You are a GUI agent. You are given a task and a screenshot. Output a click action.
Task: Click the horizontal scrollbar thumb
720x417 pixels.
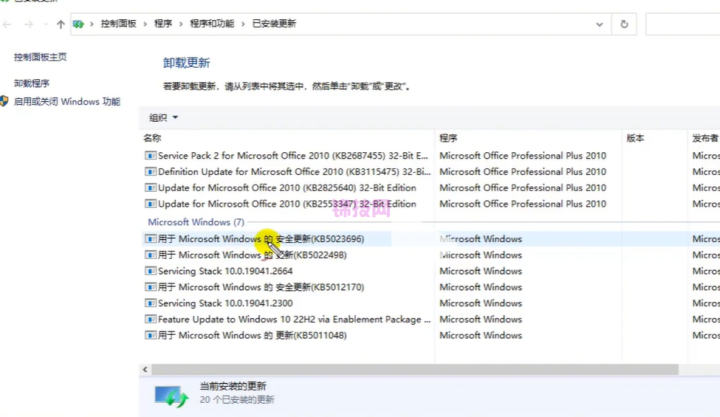[415, 369]
